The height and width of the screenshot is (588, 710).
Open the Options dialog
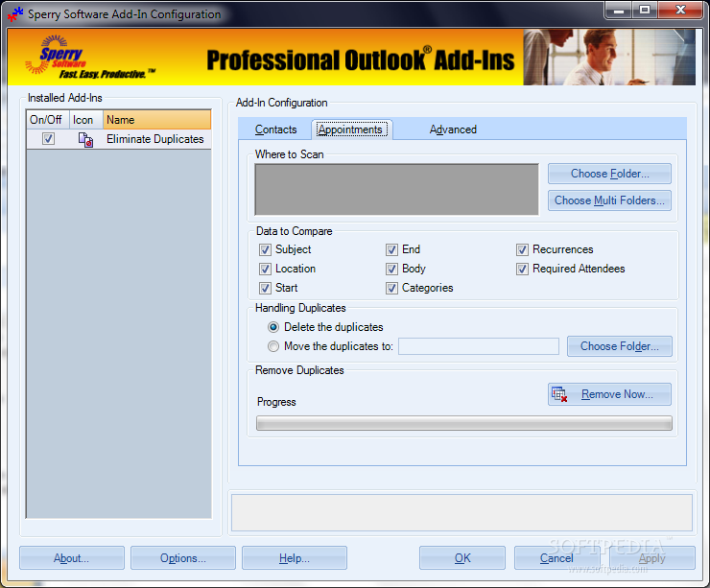[183, 558]
